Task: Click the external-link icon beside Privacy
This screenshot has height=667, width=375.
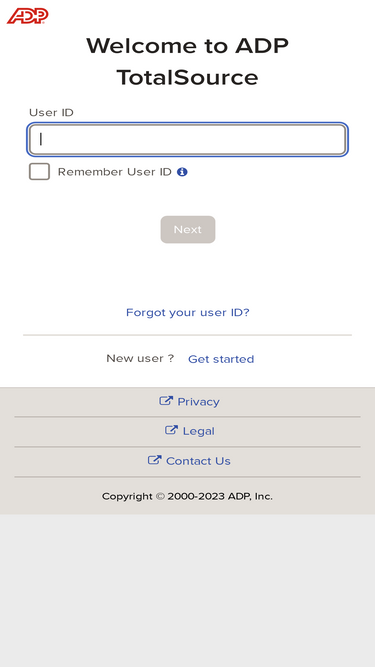Action: [166, 401]
